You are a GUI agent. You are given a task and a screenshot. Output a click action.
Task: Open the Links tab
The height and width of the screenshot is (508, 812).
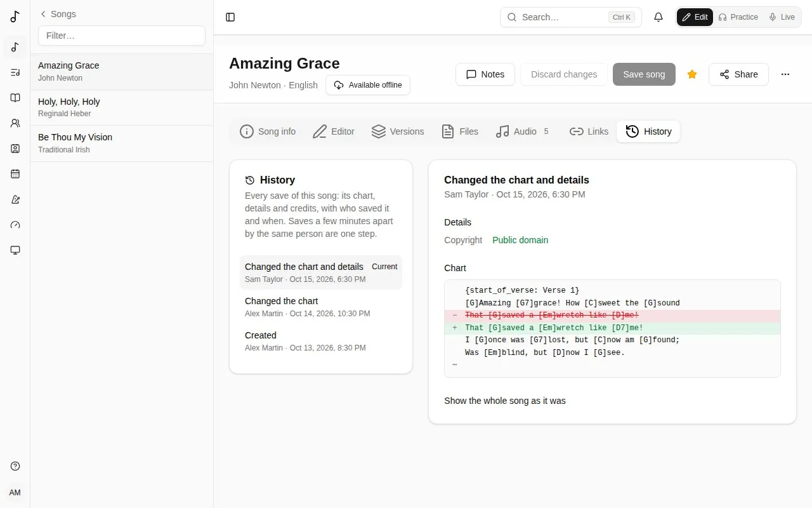pyautogui.click(x=589, y=131)
